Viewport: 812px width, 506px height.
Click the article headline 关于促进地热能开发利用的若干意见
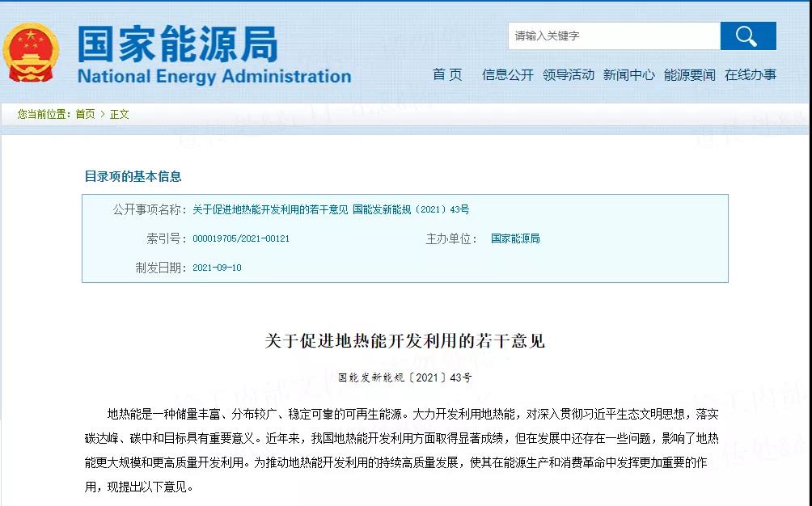coord(405,340)
